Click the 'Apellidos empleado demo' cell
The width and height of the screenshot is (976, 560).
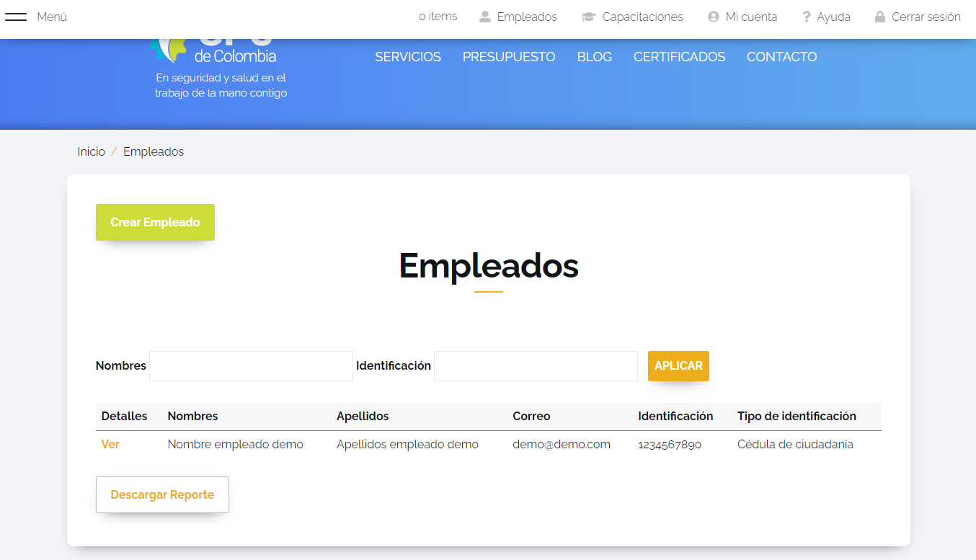pos(407,445)
